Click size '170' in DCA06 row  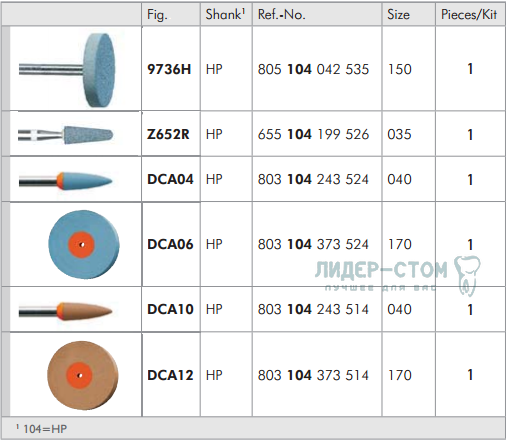point(400,244)
